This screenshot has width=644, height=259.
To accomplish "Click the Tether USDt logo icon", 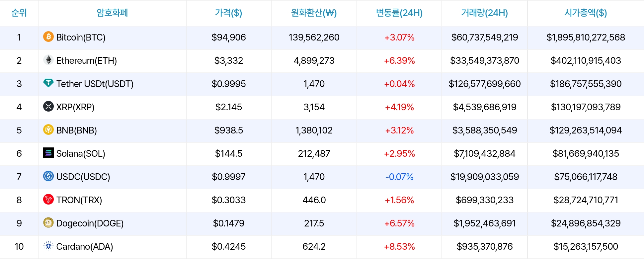I will pos(48,83).
